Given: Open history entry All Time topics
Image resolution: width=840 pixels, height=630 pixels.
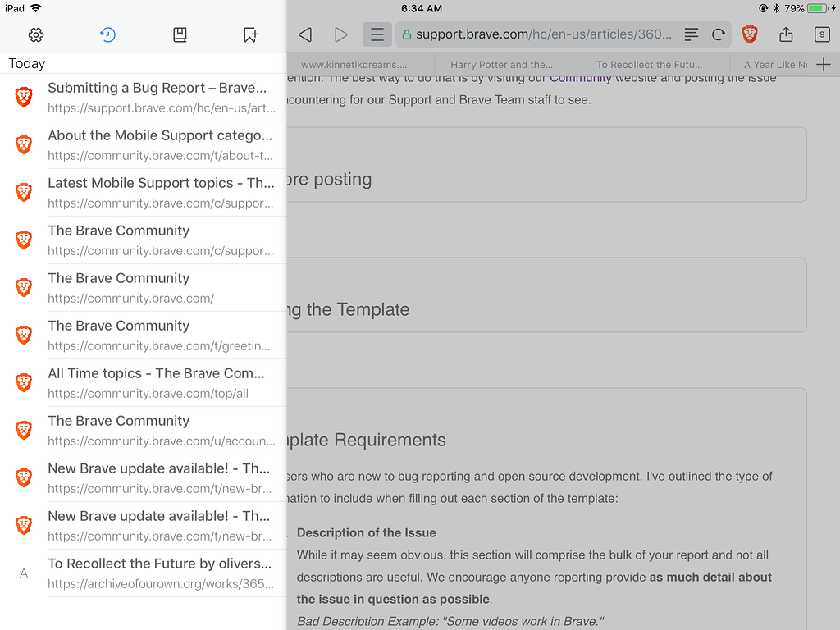Looking at the screenshot, I should click(144, 383).
